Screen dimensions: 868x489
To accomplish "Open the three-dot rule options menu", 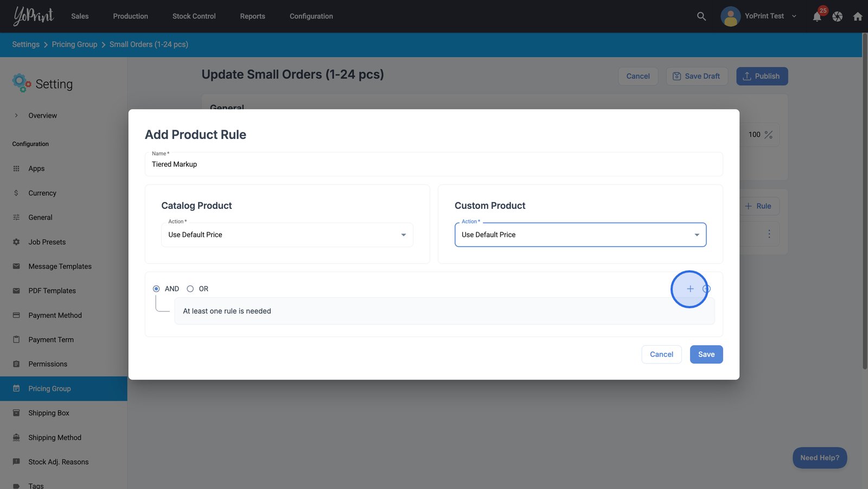I will coord(769,234).
